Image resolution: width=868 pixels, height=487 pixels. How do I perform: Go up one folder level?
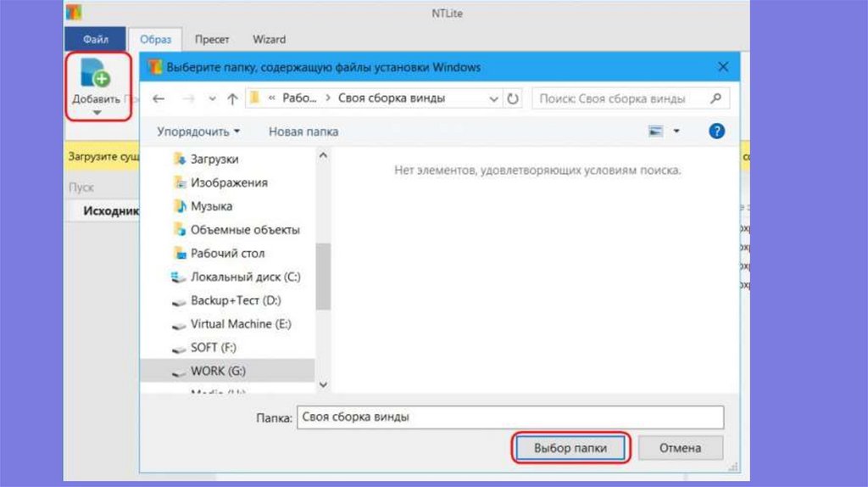point(232,98)
